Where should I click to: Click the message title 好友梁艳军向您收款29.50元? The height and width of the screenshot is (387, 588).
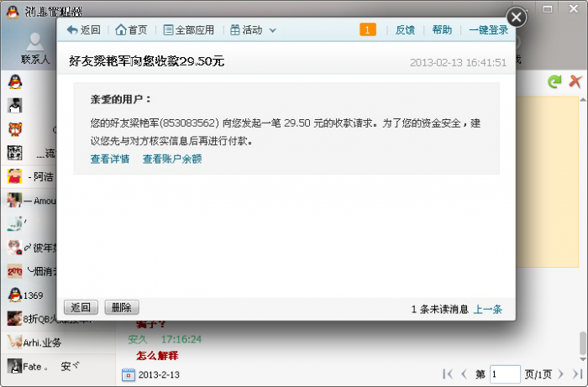pyautogui.click(x=147, y=60)
